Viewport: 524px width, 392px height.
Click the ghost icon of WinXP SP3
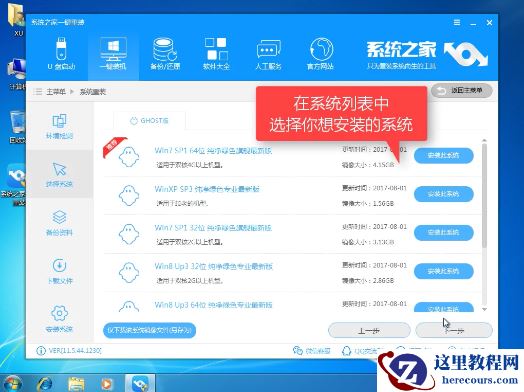click(129, 195)
